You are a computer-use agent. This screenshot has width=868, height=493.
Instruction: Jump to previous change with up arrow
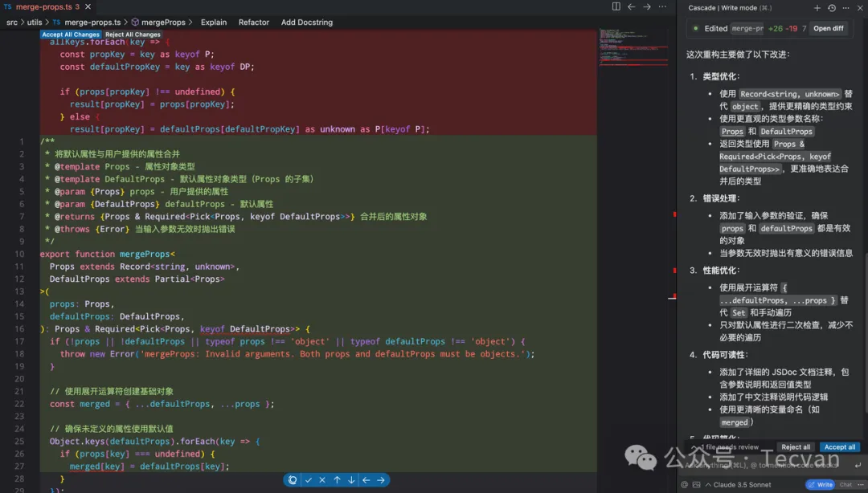(x=337, y=480)
